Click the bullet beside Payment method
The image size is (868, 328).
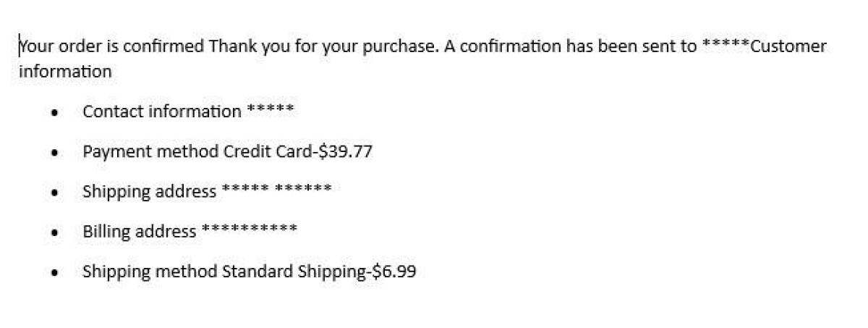54,153
